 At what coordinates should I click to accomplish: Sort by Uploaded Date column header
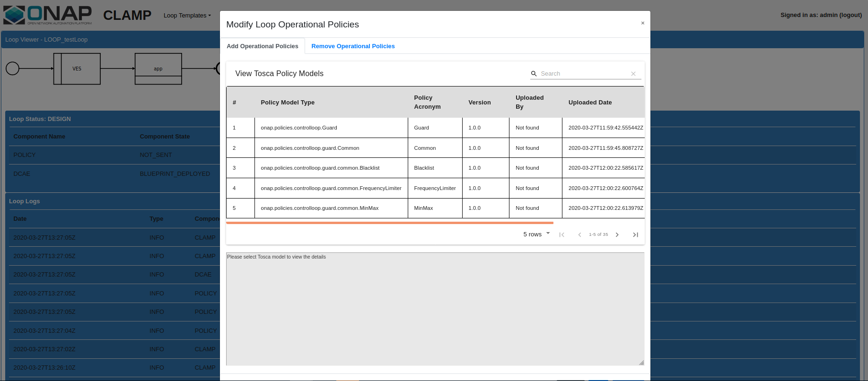tap(590, 102)
